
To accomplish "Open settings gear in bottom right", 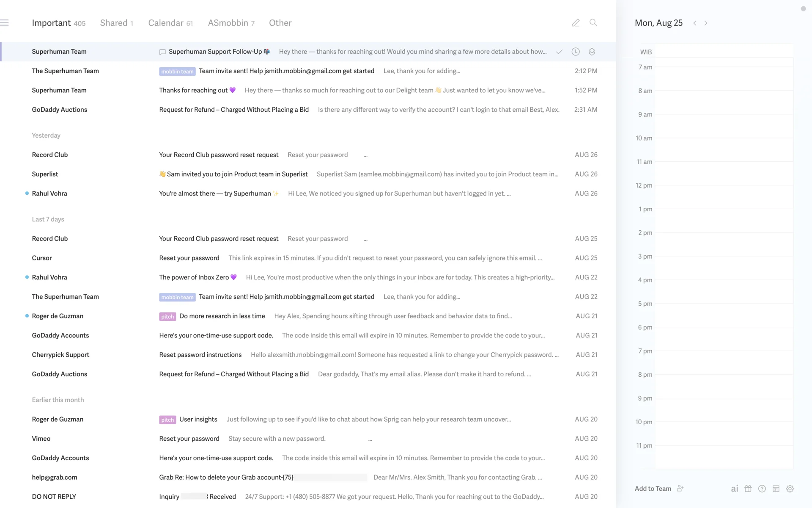I will (790, 489).
